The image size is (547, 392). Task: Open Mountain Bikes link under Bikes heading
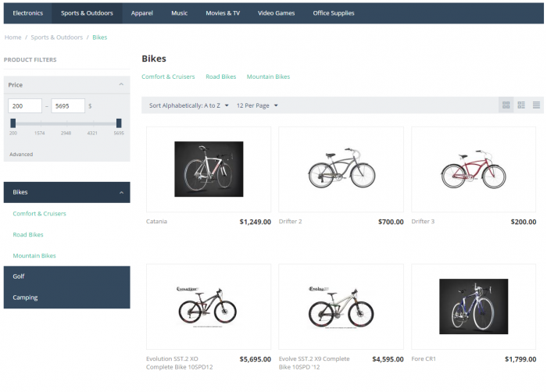pos(268,77)
